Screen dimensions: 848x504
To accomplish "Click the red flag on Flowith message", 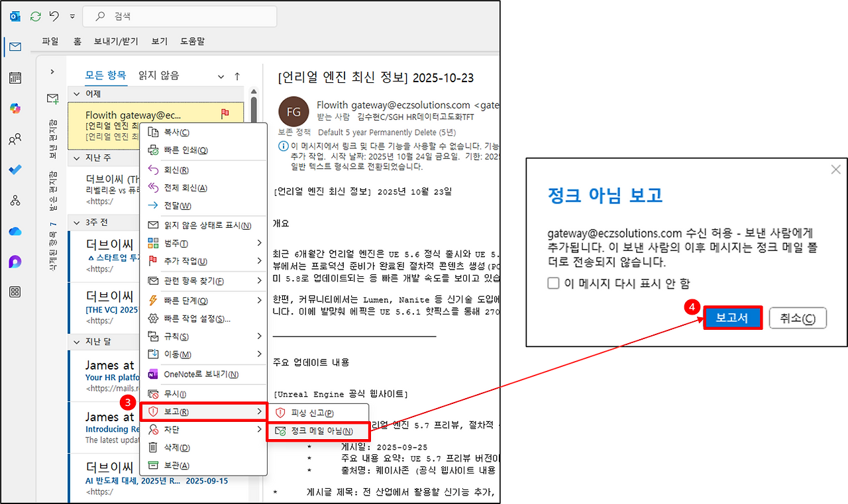I will [x=225, y=114].
